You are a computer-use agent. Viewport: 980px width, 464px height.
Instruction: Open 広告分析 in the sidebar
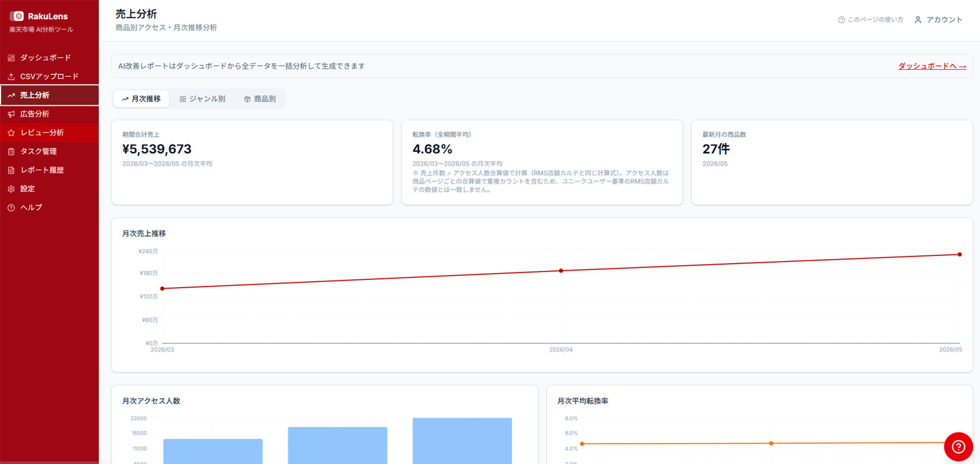coord(50,114)
